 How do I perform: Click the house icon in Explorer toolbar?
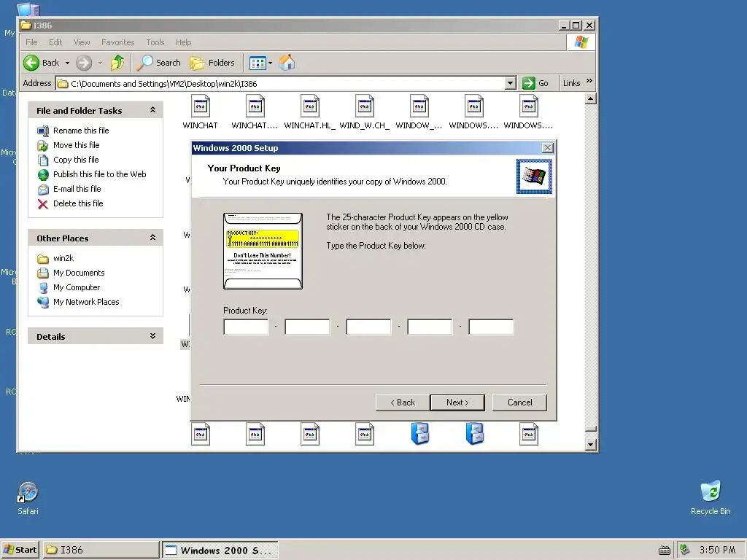click(287, 63)
